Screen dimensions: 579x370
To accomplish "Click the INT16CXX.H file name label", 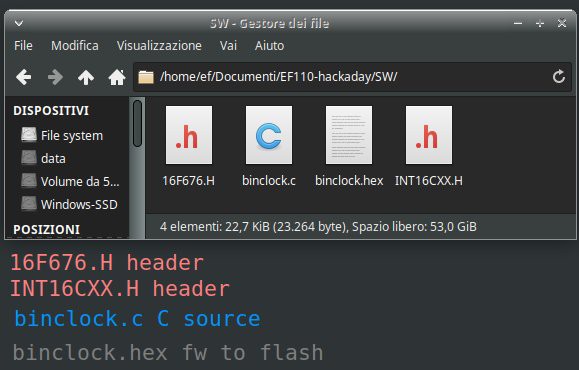I will [429, 181].
